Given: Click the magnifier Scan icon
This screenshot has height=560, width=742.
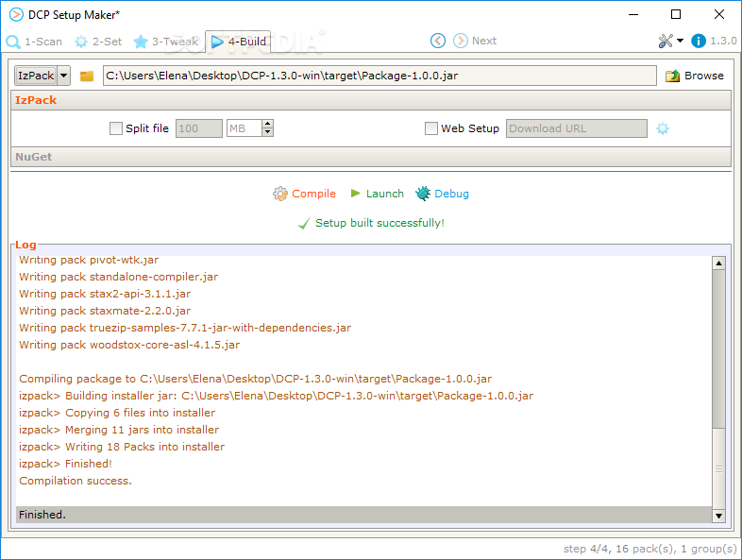Looking at the screenshot, I should point(13,42).
